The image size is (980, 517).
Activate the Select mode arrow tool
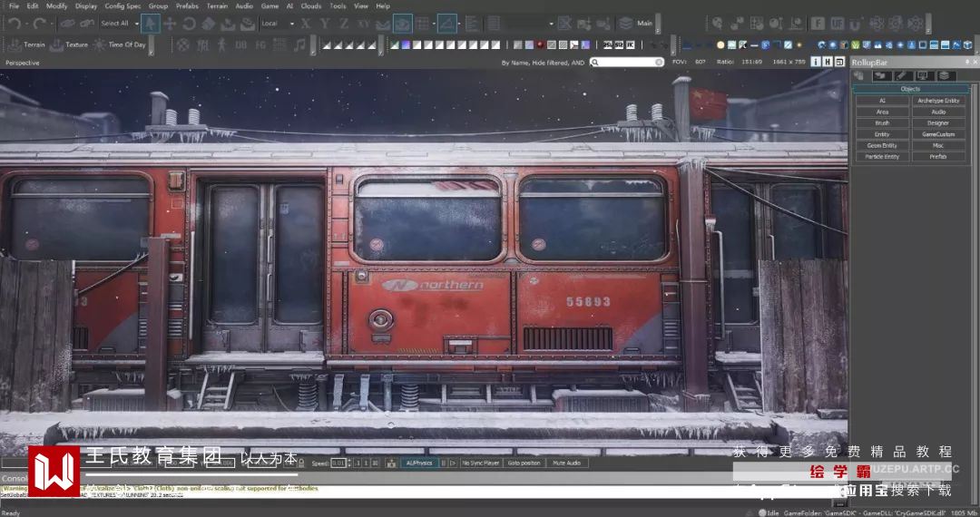tap(150, 24)
